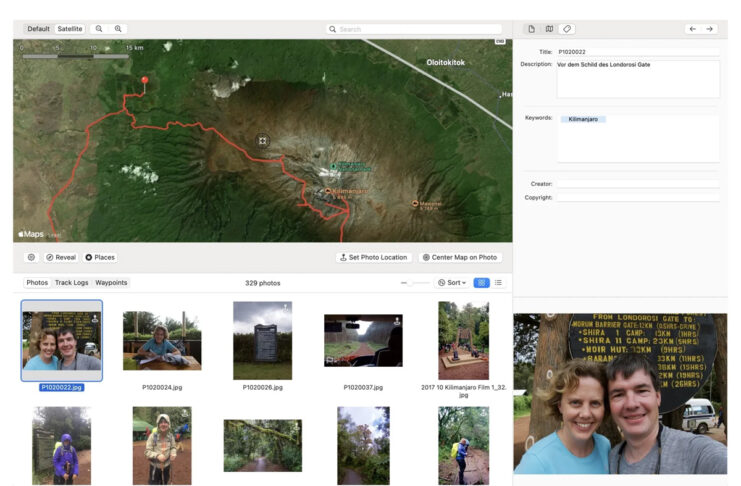Open the map settings gear button
Viewport: 741px width, 486px height.
(x=31, y=257)
